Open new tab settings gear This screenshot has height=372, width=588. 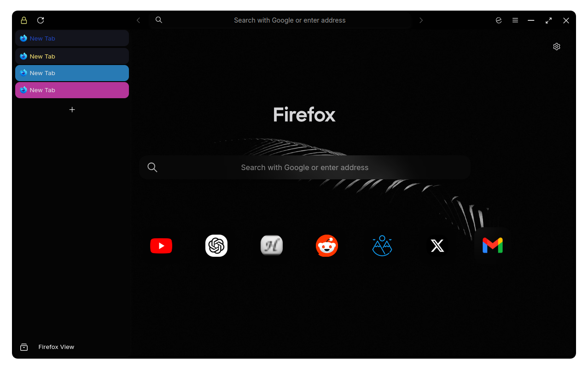(557, 47)
